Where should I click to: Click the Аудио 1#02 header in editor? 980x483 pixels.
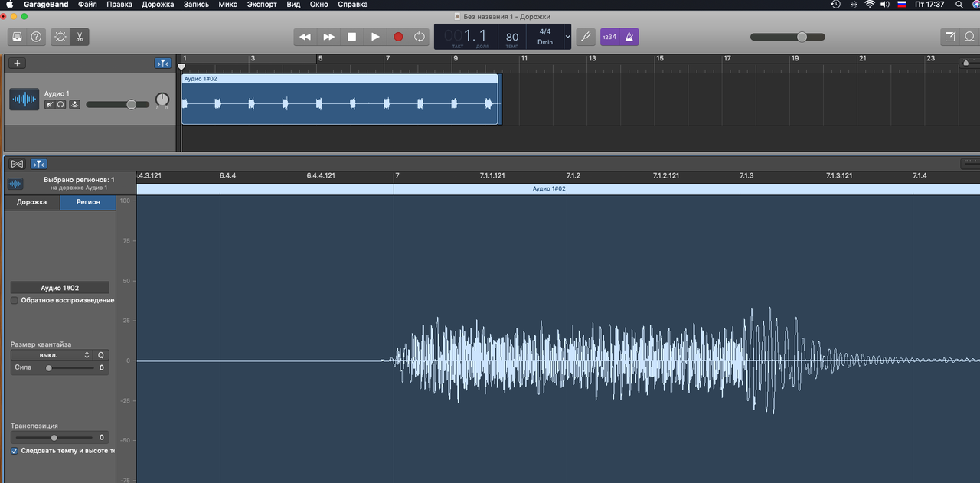pyautogui.click(x=549, y=188)
